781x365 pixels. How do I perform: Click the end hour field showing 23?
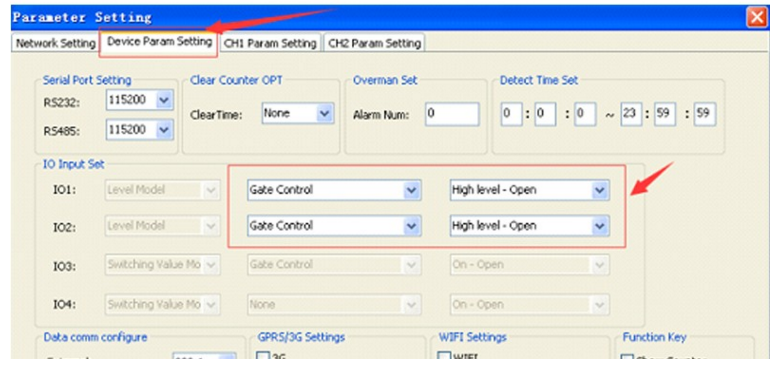point(631,114)
